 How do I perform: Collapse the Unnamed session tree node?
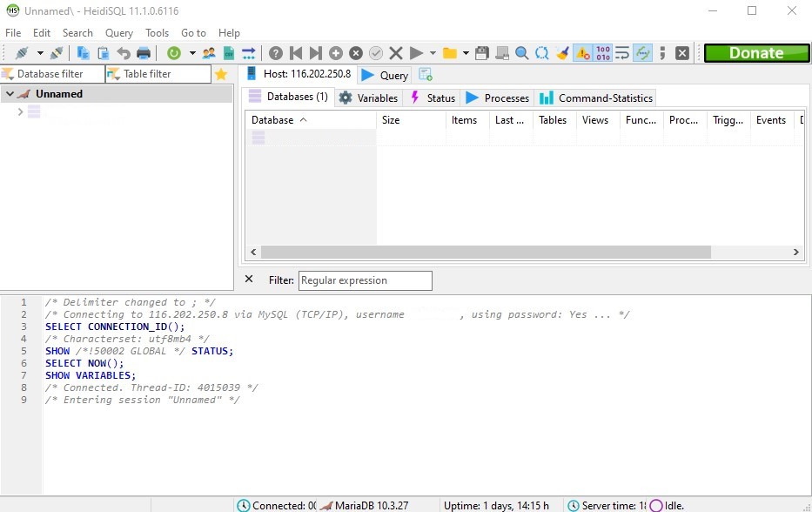10,94
